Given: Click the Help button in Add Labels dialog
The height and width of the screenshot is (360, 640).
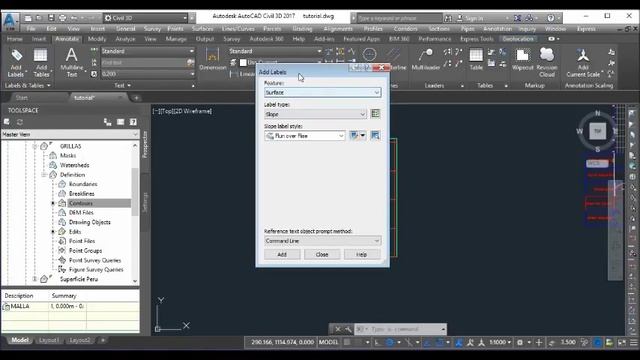Looking at the screenshot, I should (362, 254).
